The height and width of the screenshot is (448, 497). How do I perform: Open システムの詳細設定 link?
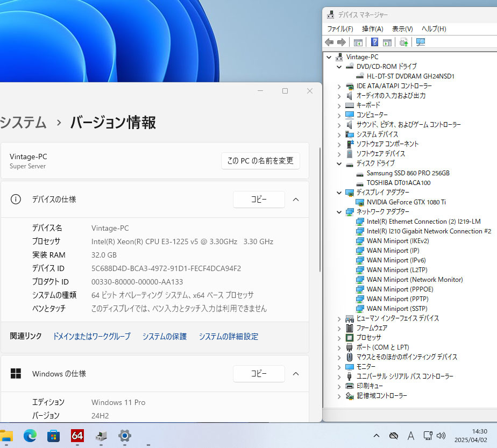pyautogui.click(x=228, y=337)
